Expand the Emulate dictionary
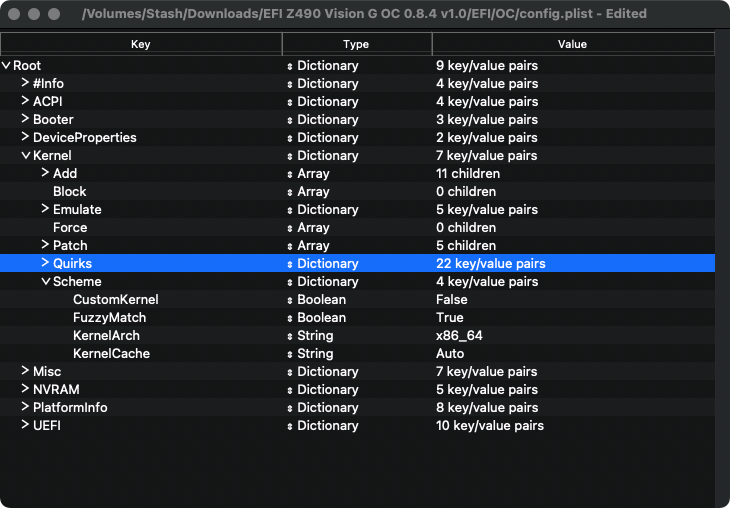Viewport: 730px width, 508px height. [x=45, y=209]
